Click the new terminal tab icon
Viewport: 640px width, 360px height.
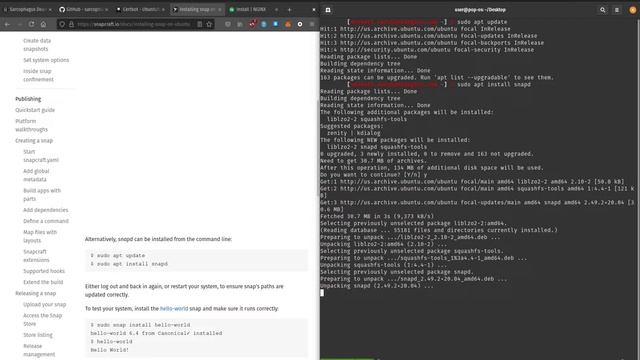point(328,10)
